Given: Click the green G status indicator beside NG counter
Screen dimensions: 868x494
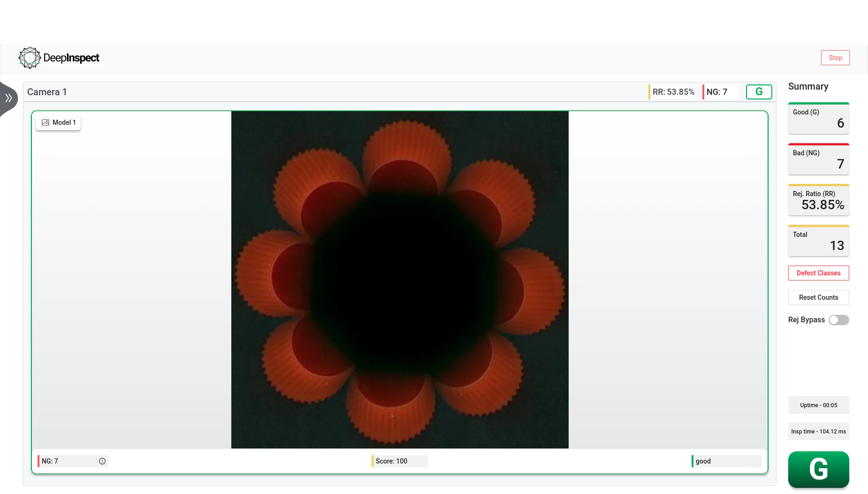Looking at the screenshot, I should point(759,91).
